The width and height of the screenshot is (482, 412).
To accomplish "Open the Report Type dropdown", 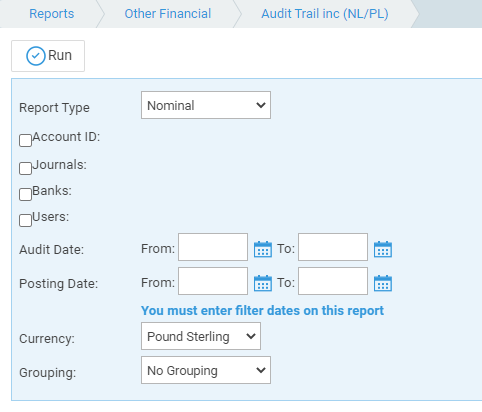I will click(206, 105).
